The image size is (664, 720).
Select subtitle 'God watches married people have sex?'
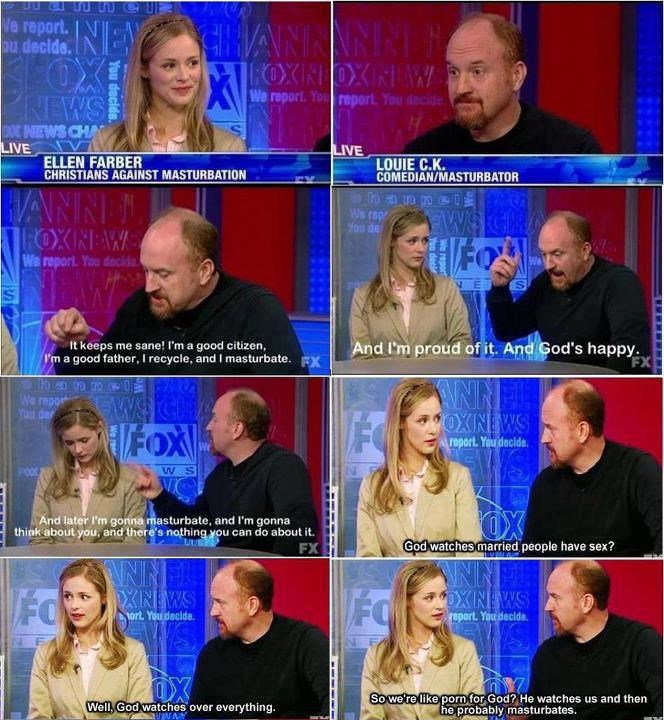pos(509,546)
